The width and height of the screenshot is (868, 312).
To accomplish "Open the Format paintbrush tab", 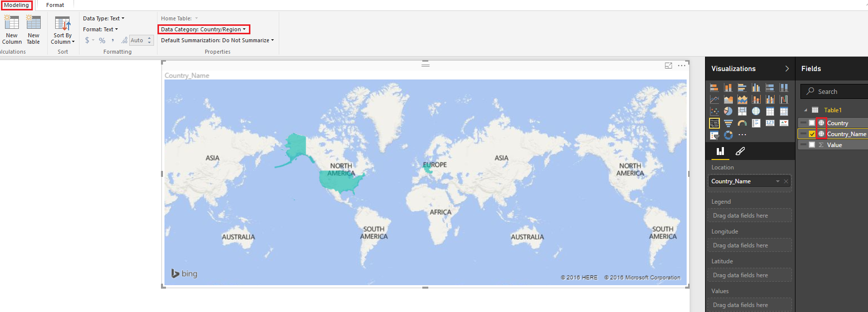I will (740, 151).
